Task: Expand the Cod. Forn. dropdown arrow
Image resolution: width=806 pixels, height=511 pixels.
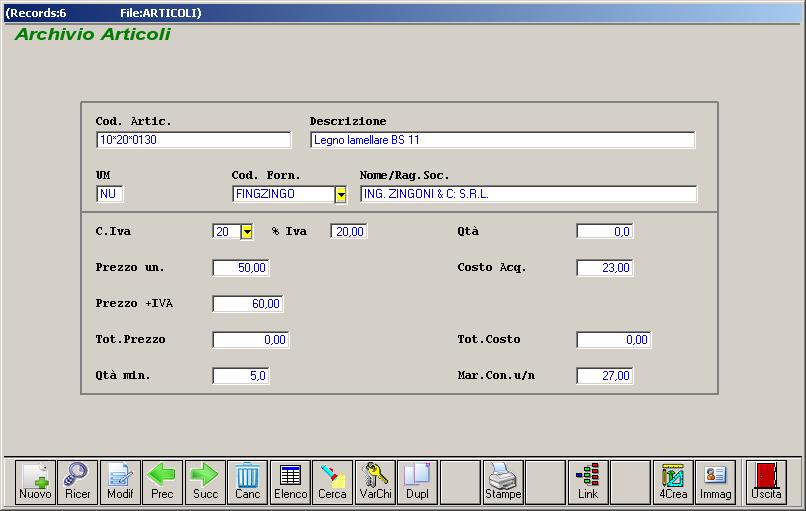Action: coord(341,194)
